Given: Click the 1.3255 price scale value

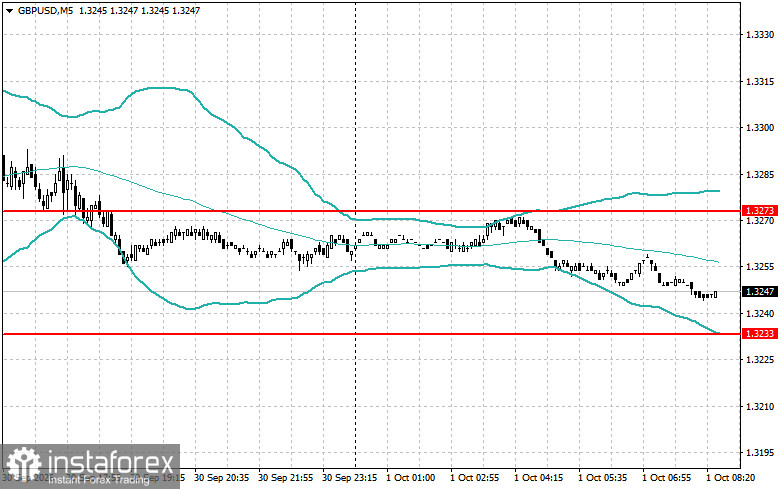Looking at the screenshot, I should [x=760, y=267].
